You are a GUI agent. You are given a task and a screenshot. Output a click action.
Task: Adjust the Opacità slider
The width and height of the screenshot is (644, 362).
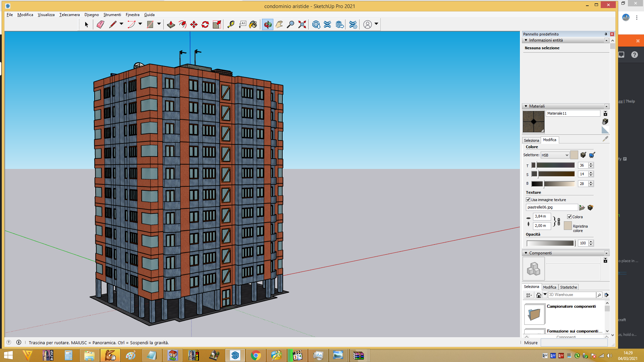click(550, 243)
